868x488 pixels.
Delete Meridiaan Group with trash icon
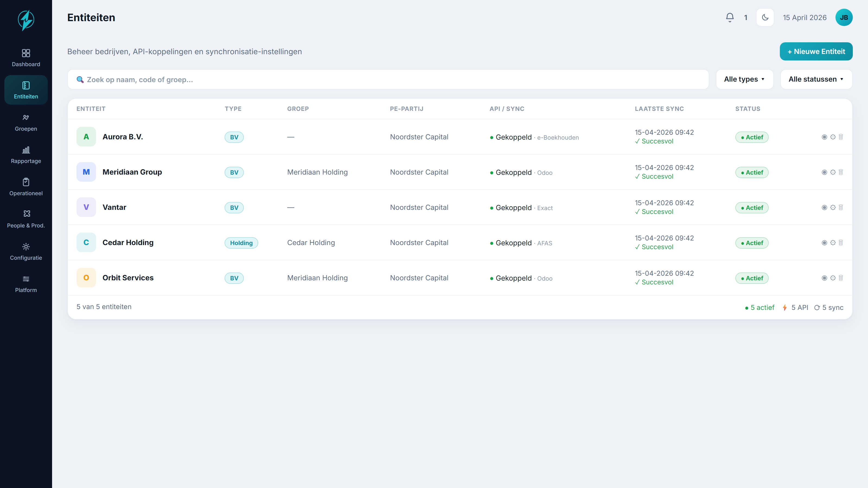click(x=841, y=172)
